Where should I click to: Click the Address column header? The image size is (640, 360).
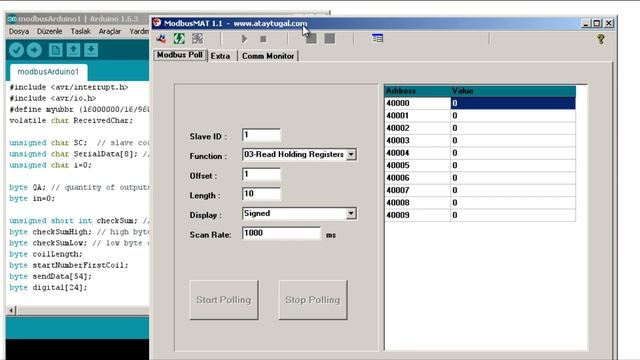pyautogui.click(x=417, y=91)
